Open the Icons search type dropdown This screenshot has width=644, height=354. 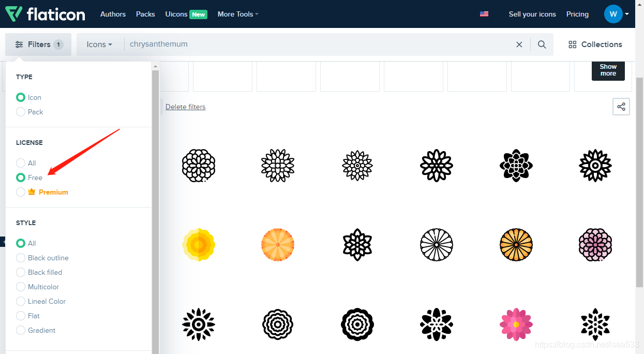pos(99,45)
